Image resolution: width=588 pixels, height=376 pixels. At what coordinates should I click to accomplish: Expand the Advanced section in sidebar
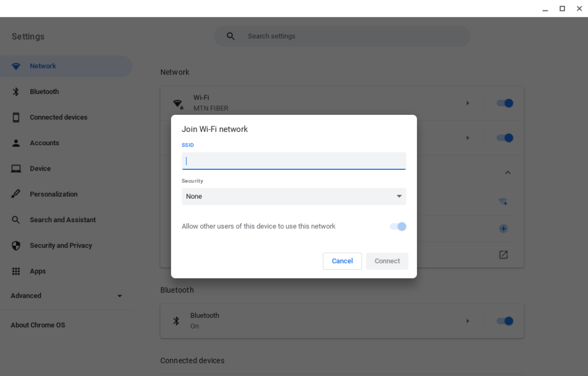click(67, 296)
